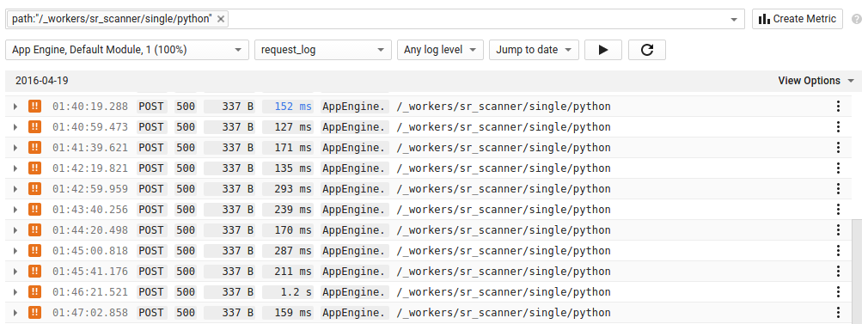Image resolution: width=868 pixels, height=324 pixels.
Task: Start streaming logs with the play button
Action: [x=603, y=50]
